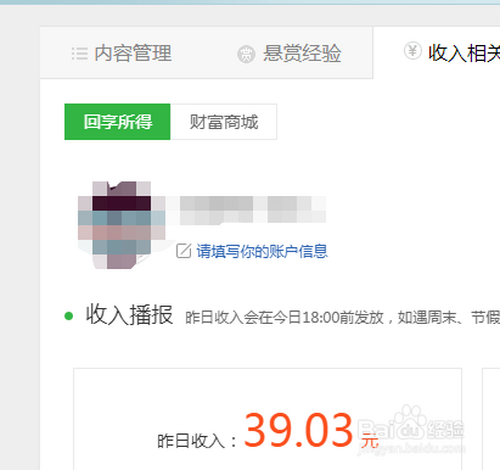Click the green bullet beside 收入播报

coord(69,316)
